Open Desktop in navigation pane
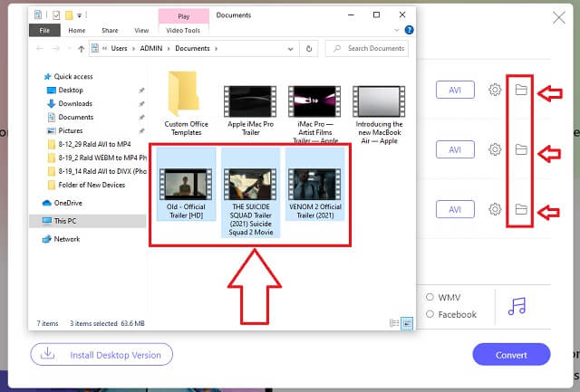 point(71,91)
